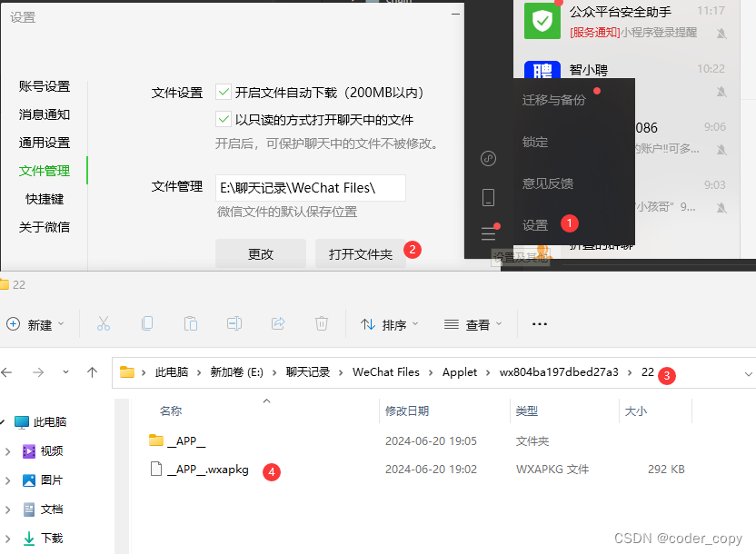Open 通用设置 settings section
Viewport: 756px width, 554px height.
(x=45, y=143)
